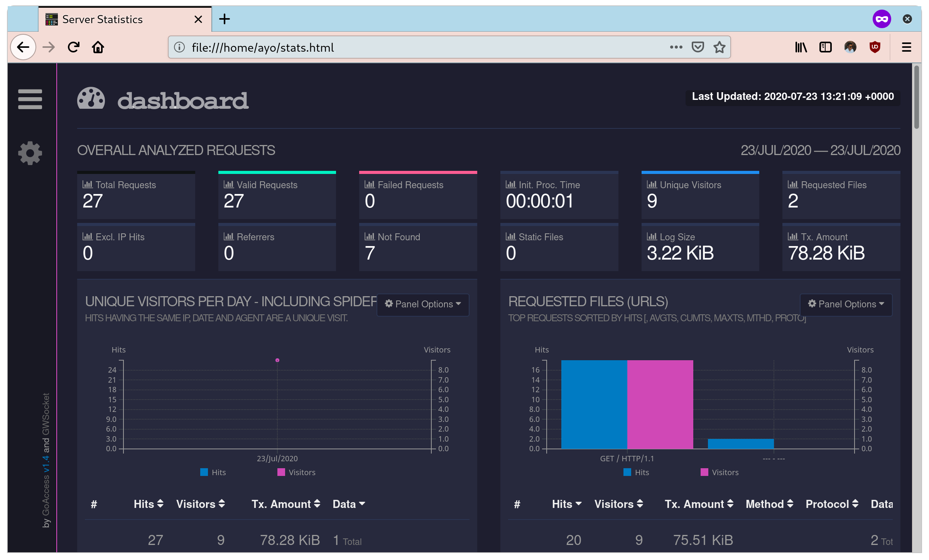Click the dashboard gauge logo icon

tap(91, 99)
